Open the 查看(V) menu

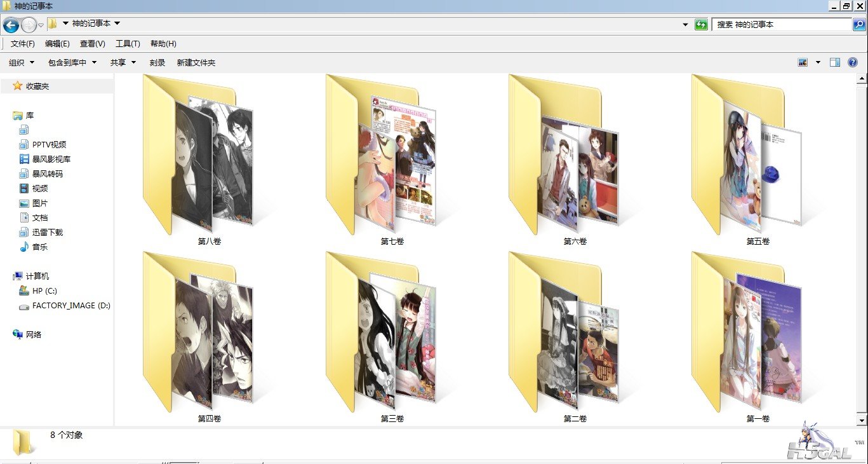tap(92, 43)
